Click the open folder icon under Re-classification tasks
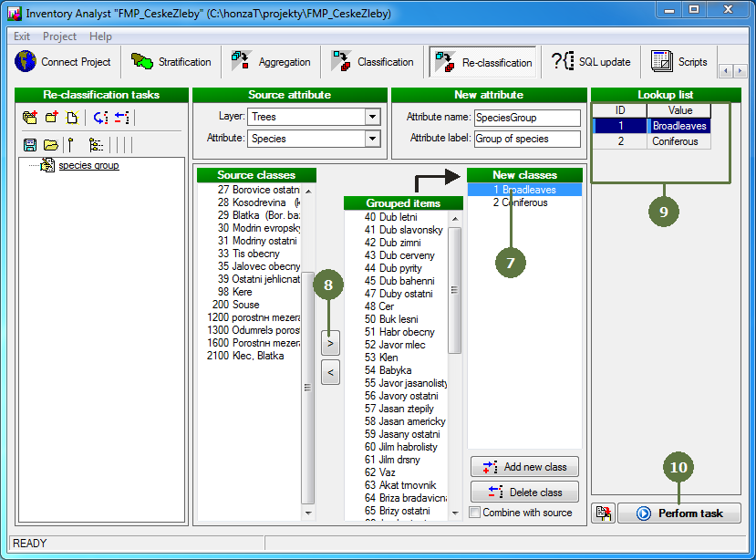The image size is (756, 560). (50, 145)
